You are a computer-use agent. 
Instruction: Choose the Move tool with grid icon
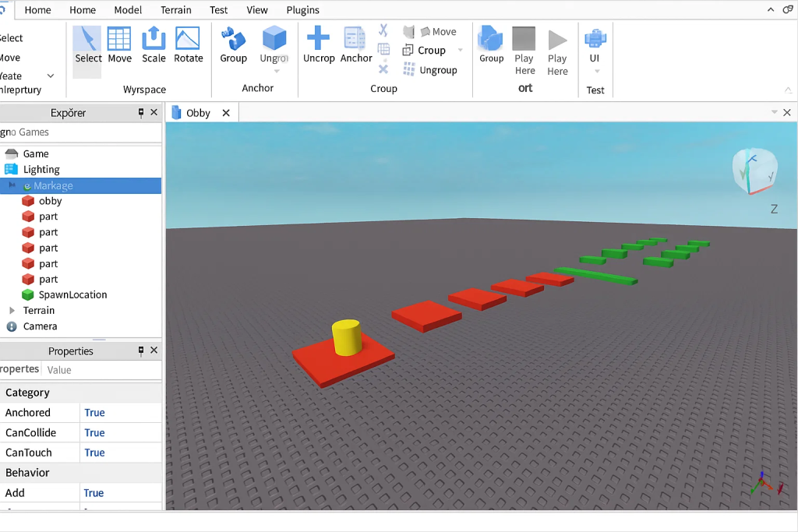coord(119,45)
